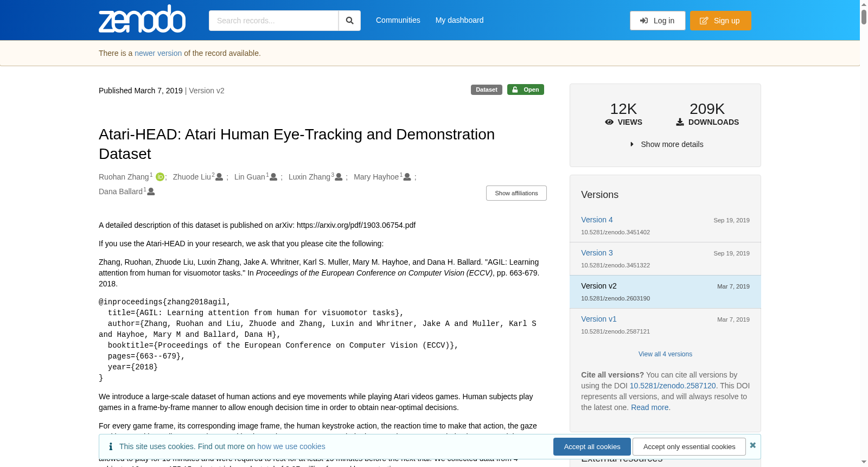868x467 pixels.
Task: Click the Versions panel heading
Action: point(599,195)
